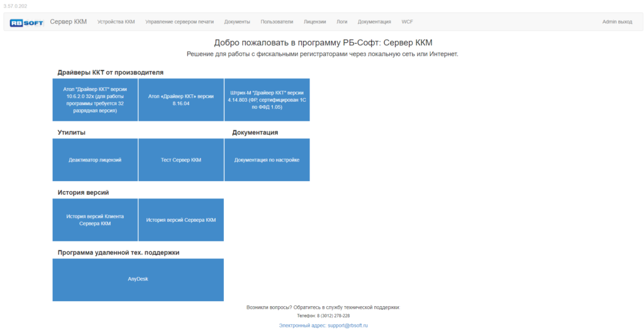Open Управление сервером печати menu

click(x=179, y=22)
